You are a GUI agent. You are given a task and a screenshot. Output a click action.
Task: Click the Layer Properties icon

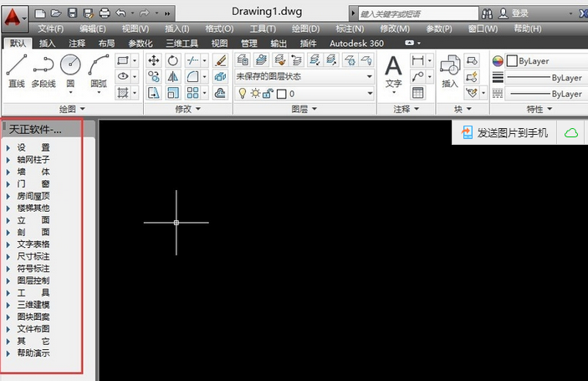243,60
